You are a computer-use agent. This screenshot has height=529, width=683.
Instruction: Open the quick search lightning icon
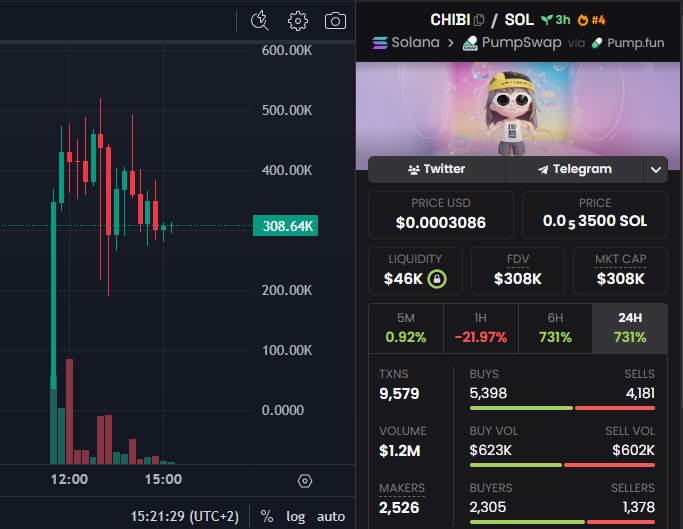(260, 20)
